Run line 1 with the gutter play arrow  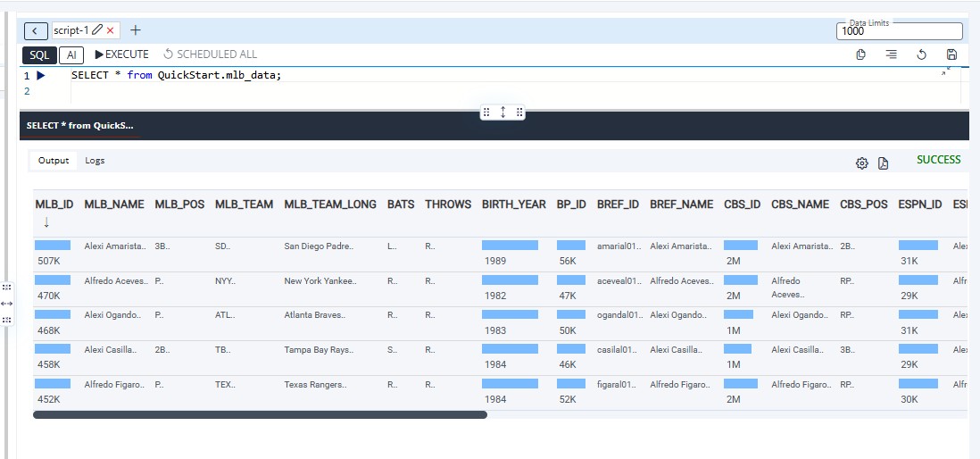(41, 76)
